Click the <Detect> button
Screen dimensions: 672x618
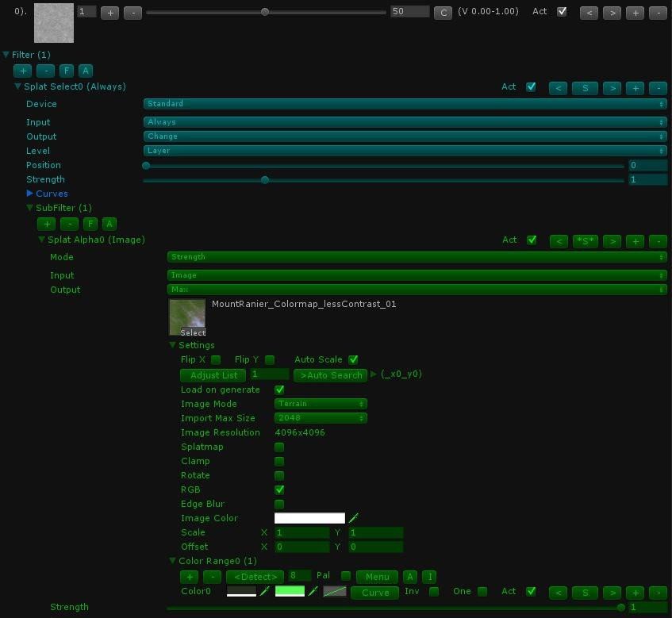click(255, 577)
